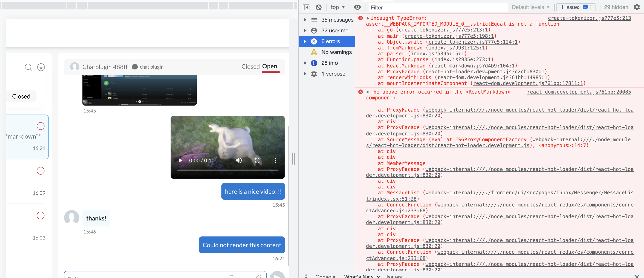Open console settings gear icon
This screenshot has height=278, width=644.
pyautogui.click(x=637, y=7)
